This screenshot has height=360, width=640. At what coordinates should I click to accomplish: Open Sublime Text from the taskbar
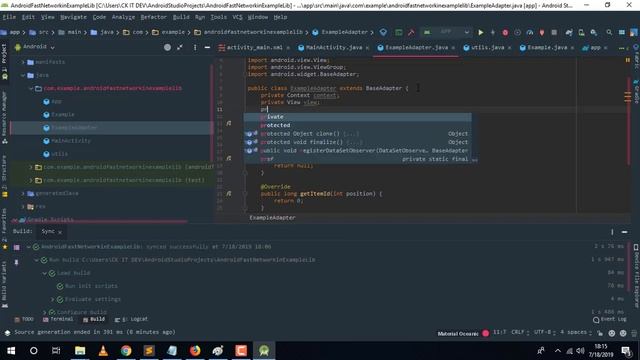coord(149,351)
